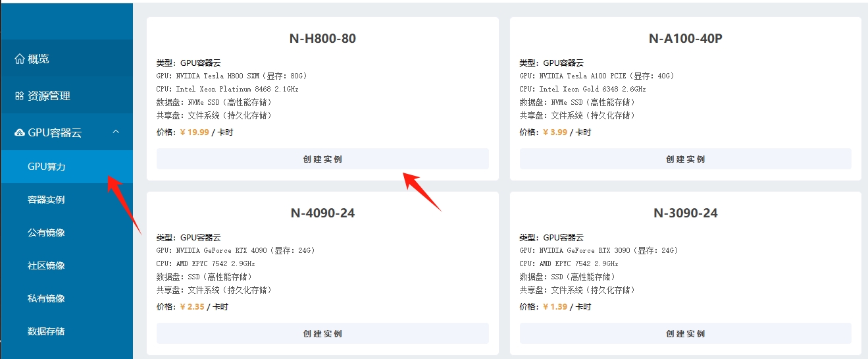Click the ¥ 2.35 price

[192, 306]
